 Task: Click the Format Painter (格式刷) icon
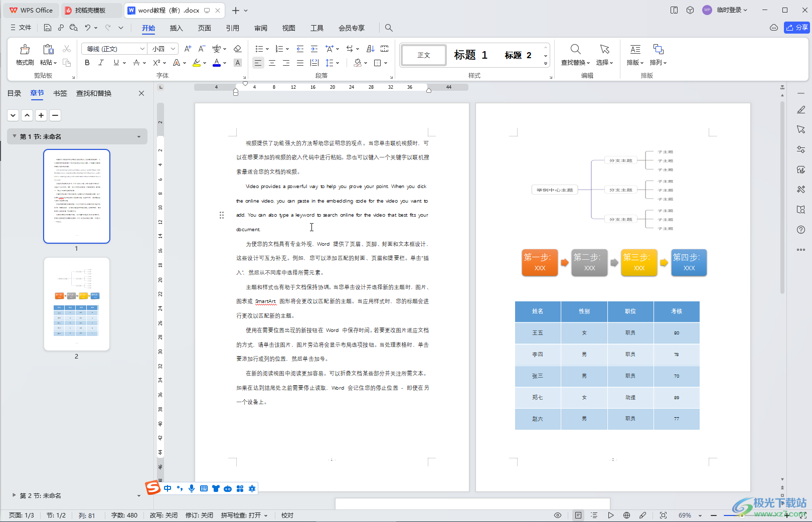[x=25, y=49]
